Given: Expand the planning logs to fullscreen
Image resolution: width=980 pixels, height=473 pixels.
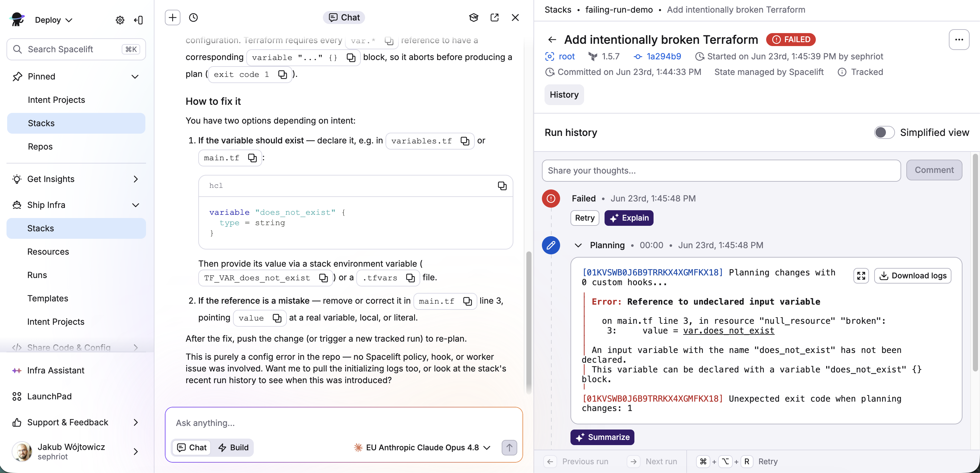Looking at the screenshot, I should click(861, 276).
